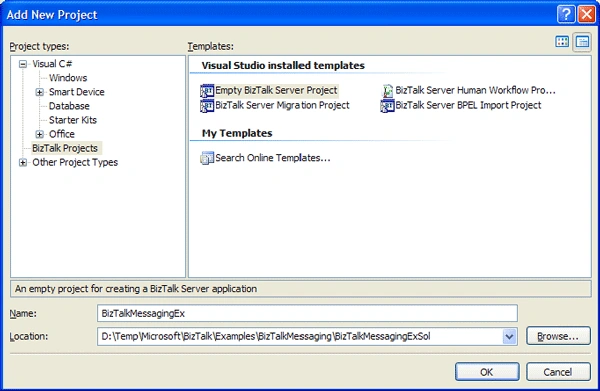Select BizTalk Server BPEL Import Project icon
Viewport: 600px width, 391px height.
[x=387, y=106]
